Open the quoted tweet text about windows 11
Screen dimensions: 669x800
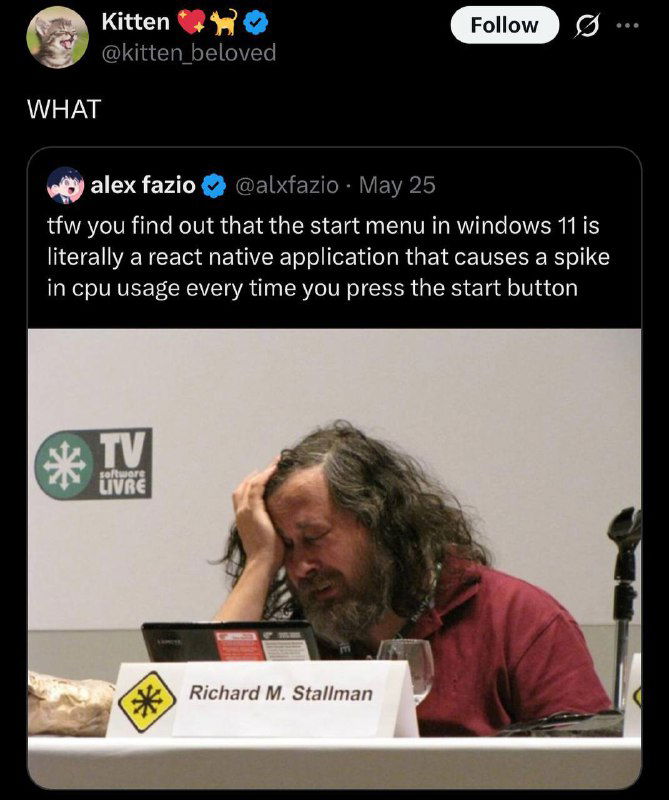[x=329, y=257]
